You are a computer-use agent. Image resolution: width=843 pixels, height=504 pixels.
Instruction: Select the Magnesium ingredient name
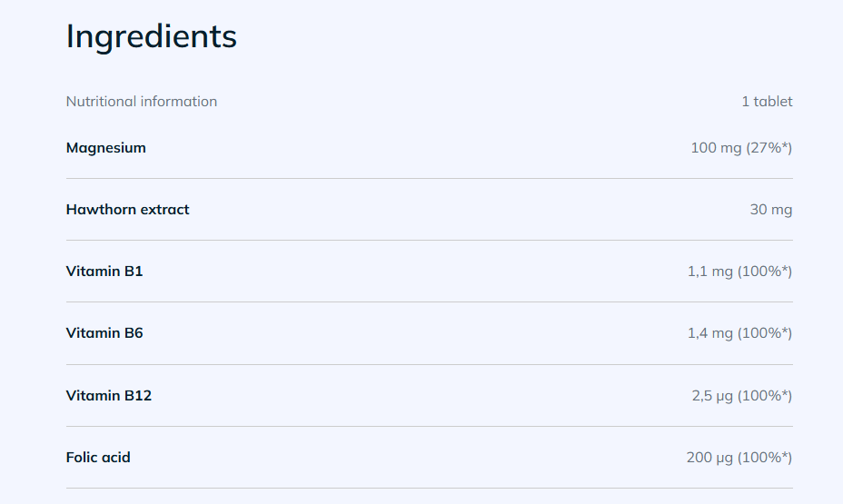(x=106, y=148)
